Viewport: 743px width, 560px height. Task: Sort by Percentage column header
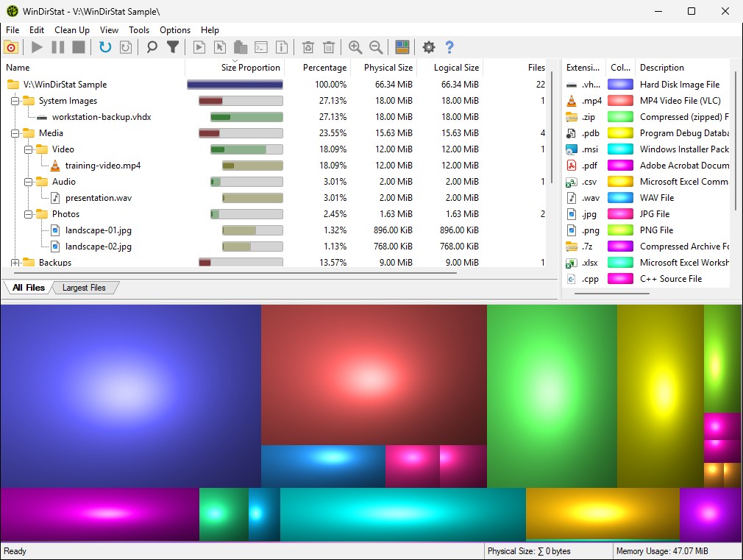tap(318, 68)
